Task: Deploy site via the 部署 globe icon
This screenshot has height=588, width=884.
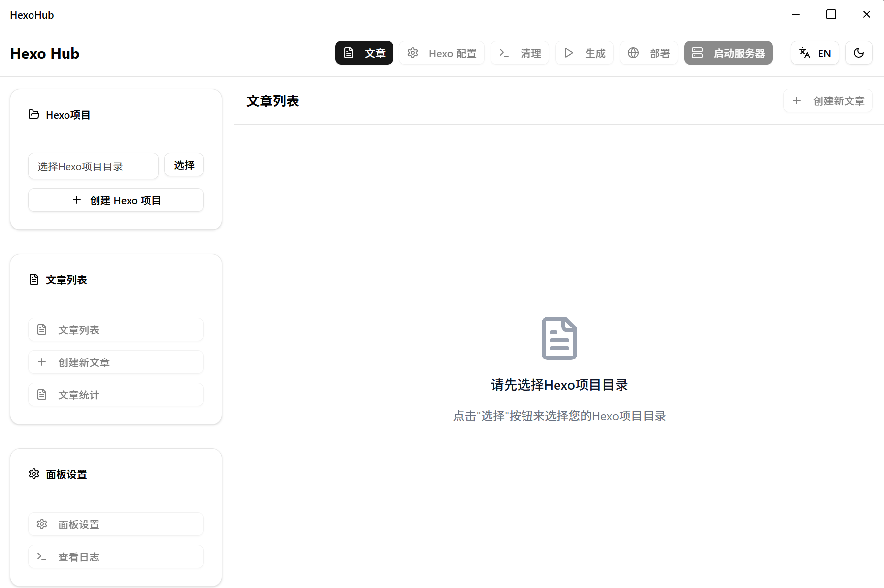Action: pyautogui.click(x=633, y=53)
